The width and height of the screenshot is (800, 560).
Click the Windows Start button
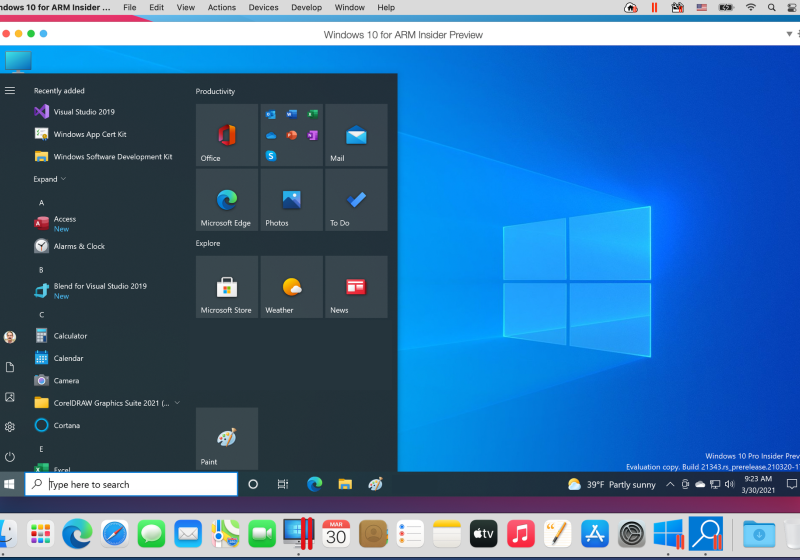click(x=9, y=484)
